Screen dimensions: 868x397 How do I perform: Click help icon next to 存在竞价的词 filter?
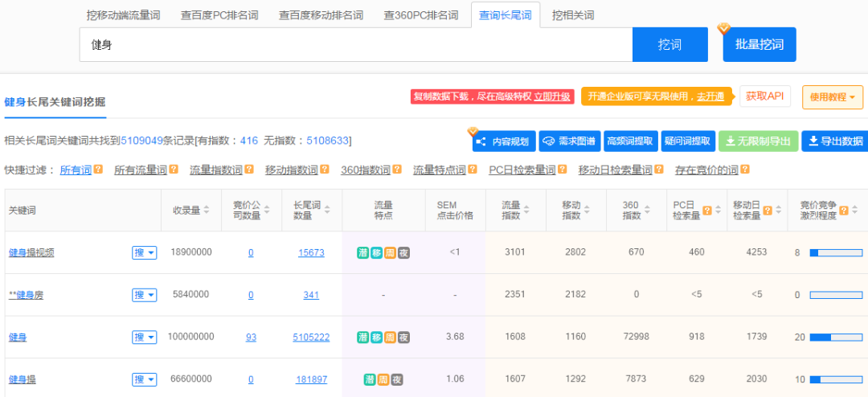745,169
